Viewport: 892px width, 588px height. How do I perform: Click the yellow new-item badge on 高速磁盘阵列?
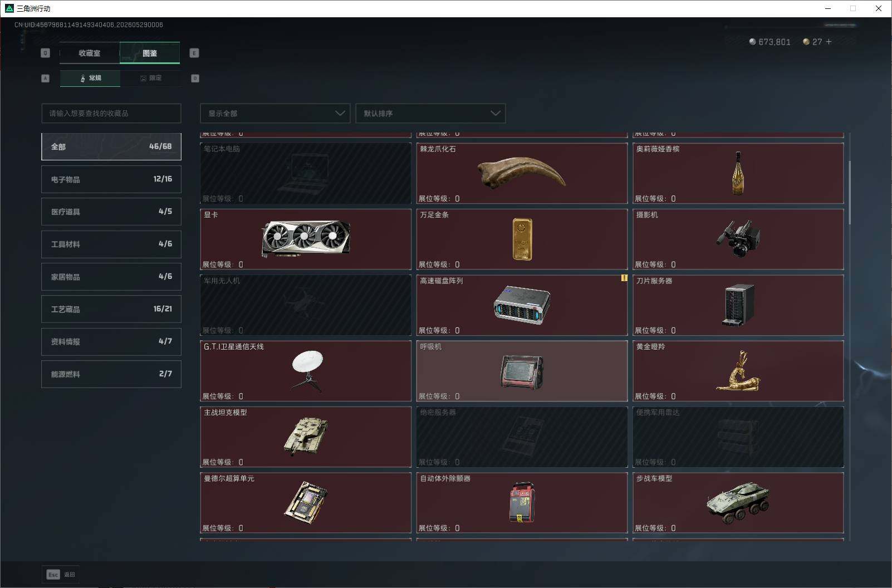tap(624, 278)
